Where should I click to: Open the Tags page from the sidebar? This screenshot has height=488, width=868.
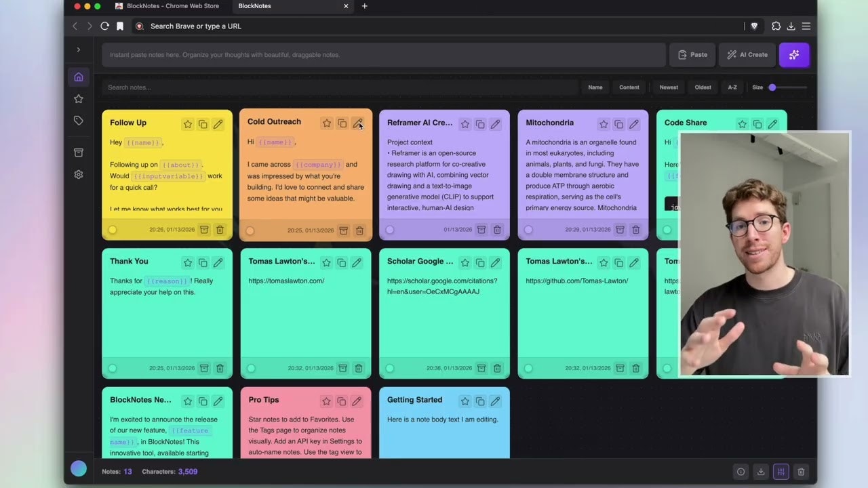click(x=78, y=120)
